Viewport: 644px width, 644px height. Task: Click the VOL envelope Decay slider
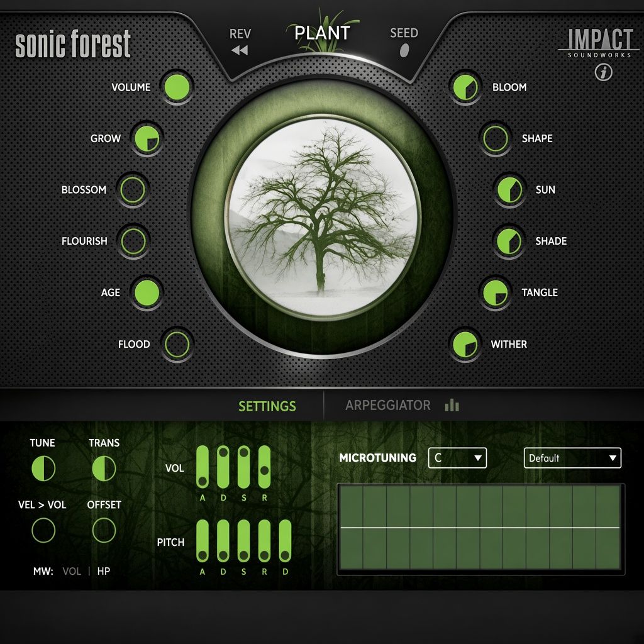tap(223, 467)
